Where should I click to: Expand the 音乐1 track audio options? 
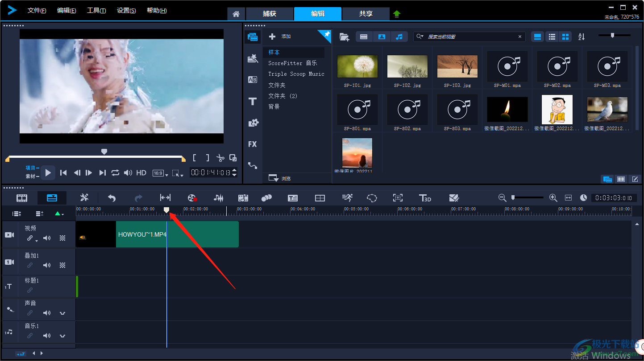(62, 336)
